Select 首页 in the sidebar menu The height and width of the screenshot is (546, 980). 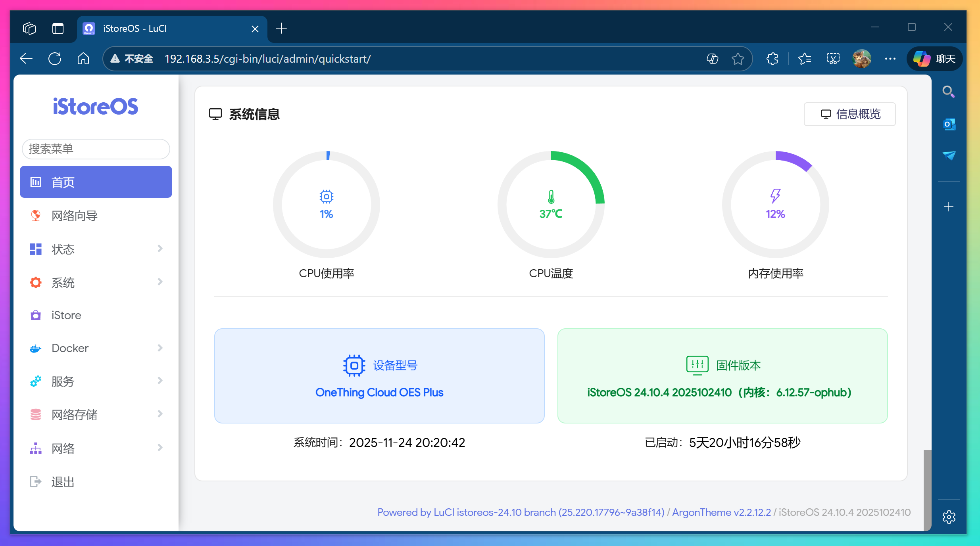tap(95, 182)
